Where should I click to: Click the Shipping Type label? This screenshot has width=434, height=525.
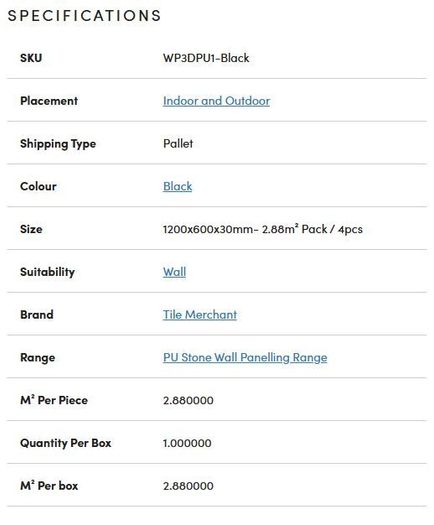pos(58,144)
